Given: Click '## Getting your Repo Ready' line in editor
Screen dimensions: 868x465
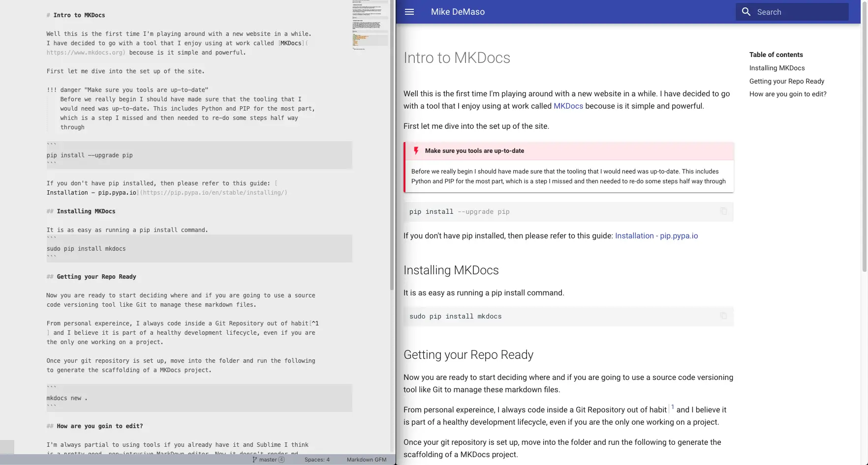Looking at the screenshot, I should coord(91,277).
